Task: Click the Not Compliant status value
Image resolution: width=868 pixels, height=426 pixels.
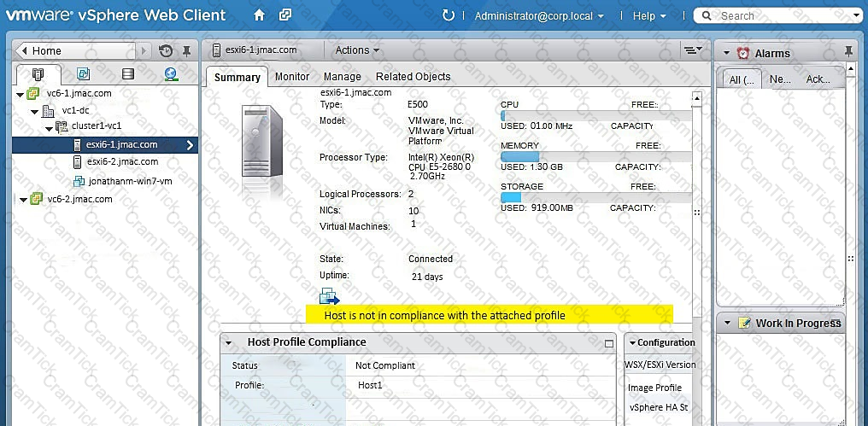Action: pyautogui.click(x=384, y=365)
